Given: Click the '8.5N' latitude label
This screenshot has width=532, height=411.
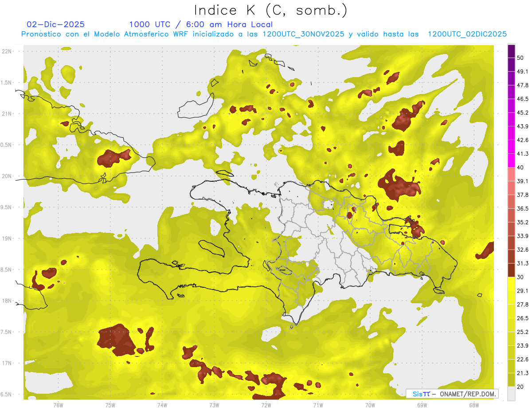Looking at the screenshot, I should click(7, 270).
